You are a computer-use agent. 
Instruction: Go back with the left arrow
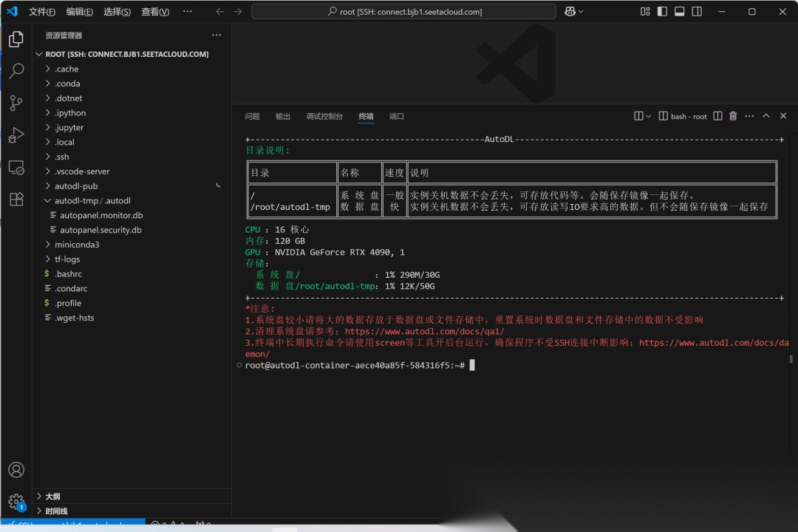[x=220, y=11]
